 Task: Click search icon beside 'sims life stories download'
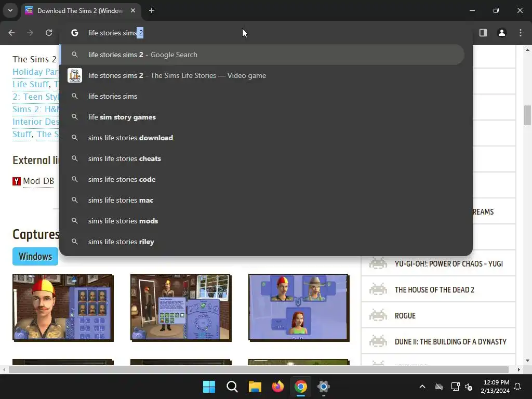tap(75, 138)
